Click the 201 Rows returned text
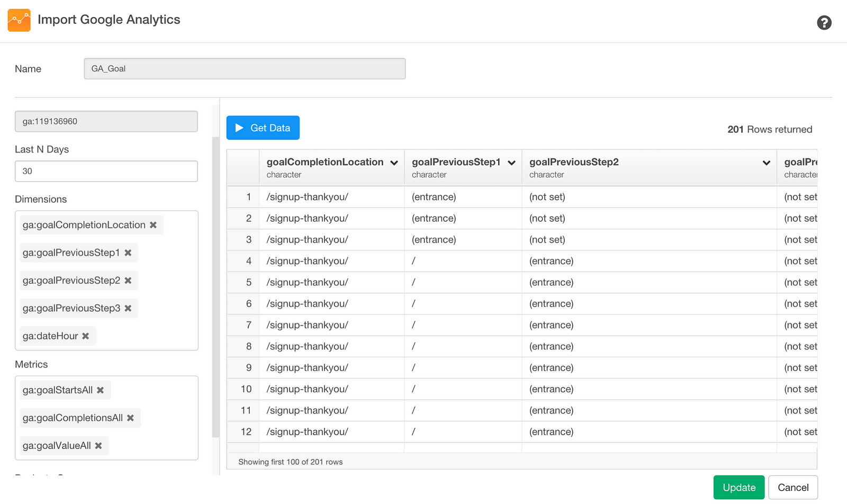Viewport: 847px width, 504px height. (769, 130)
